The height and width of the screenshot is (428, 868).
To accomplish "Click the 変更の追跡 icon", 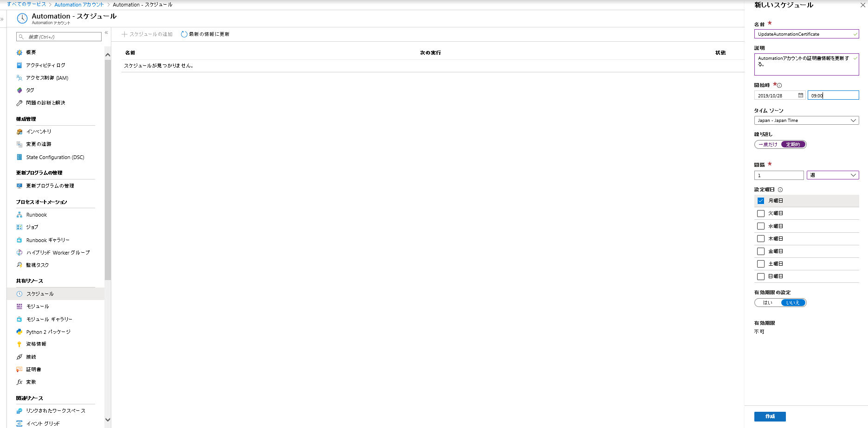I will click(19, 144).
